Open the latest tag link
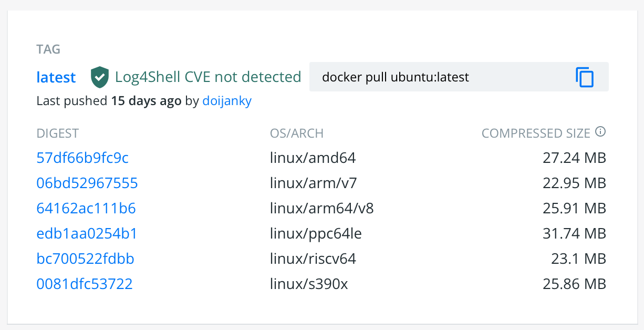The image size is (644, 330). coord(56,77)
